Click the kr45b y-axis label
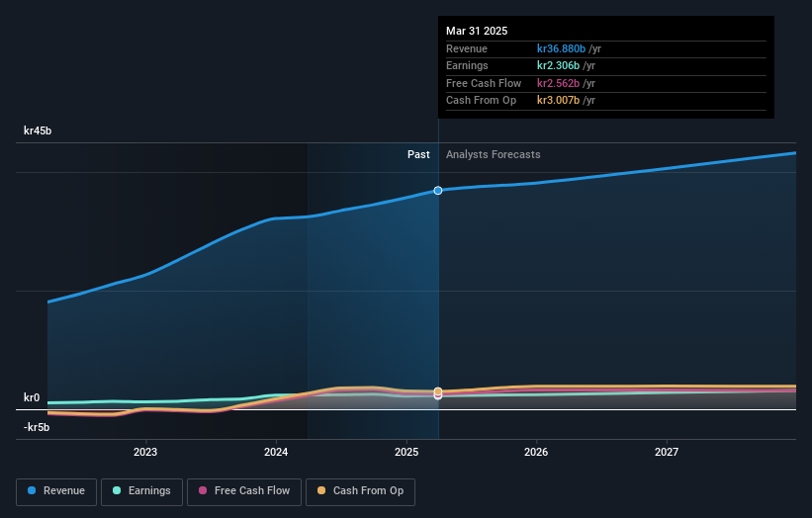The height and width of the screenshot is (518, 812). (38, 130)
